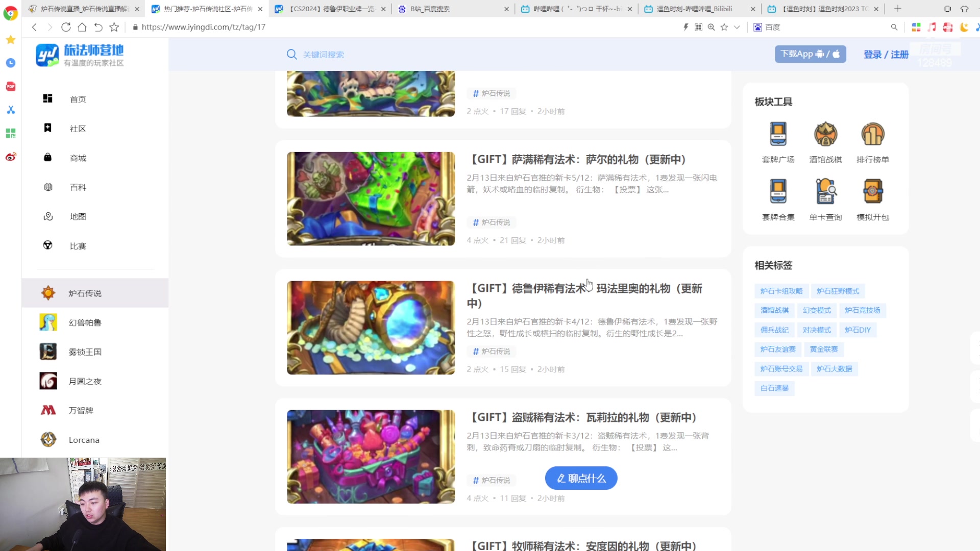
Task: Open the 牧师稀有法术：安度因的礼物 post
Action: point(583,545)
